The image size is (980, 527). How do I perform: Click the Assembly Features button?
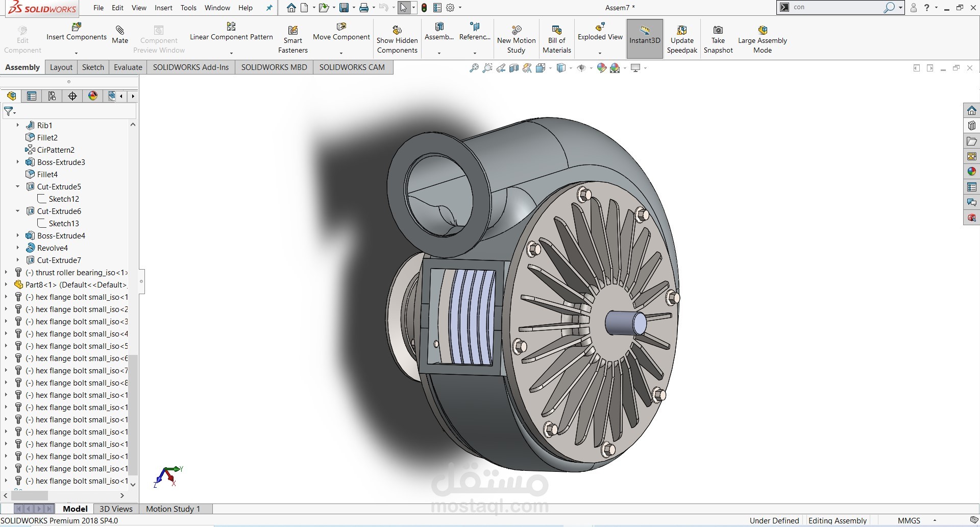tap(439, 32)
